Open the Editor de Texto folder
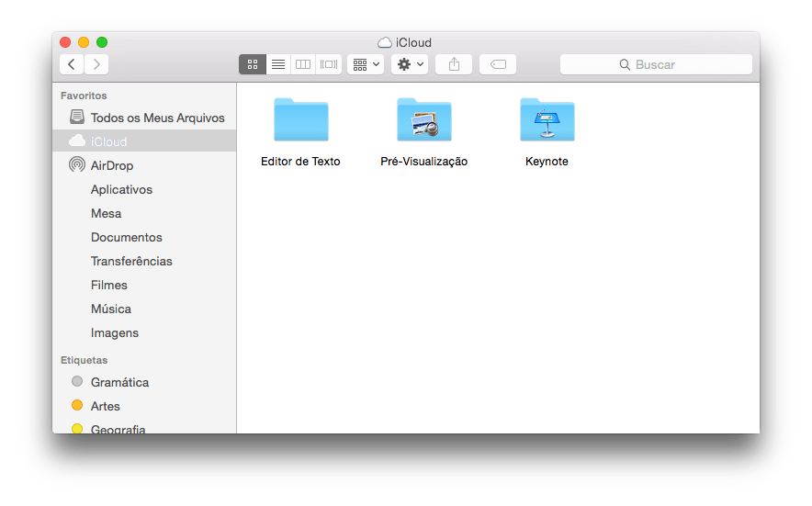The height and width of the screenshot is (506, 812). [301, 119]
